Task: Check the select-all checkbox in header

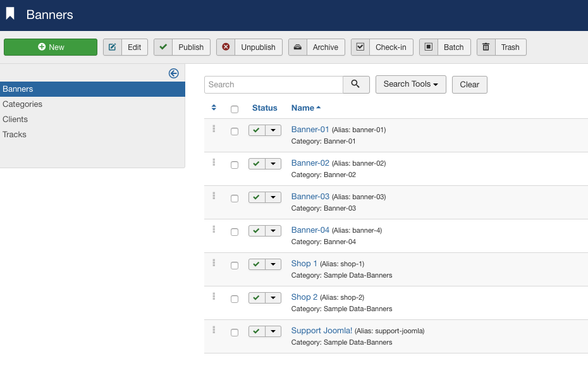Action: [235, 109]
